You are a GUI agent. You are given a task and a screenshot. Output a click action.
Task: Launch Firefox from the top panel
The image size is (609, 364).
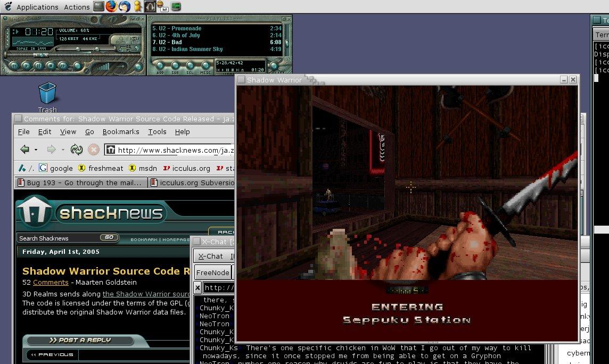coord(111,6)
